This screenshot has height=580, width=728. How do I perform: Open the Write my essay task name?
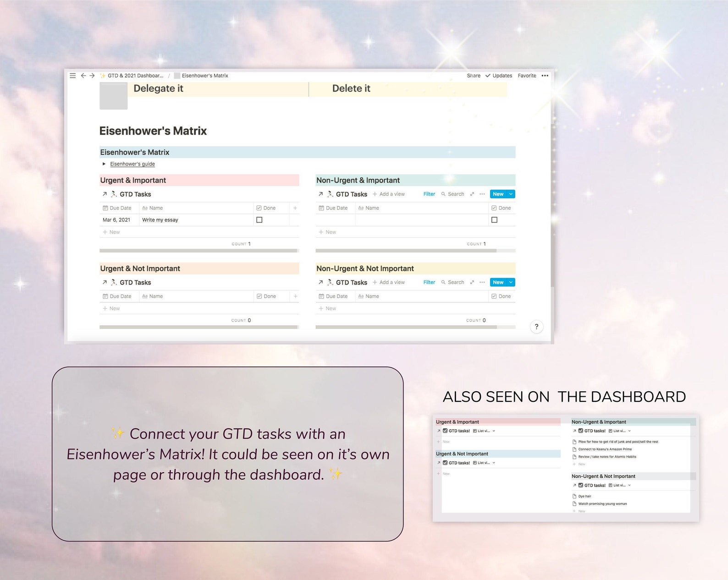click(x=160, y=220)
